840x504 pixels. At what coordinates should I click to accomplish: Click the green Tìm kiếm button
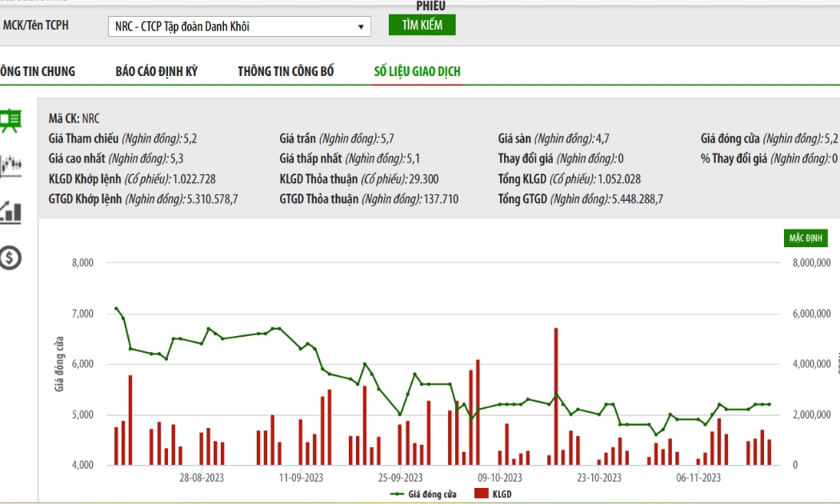click(422, 25)
